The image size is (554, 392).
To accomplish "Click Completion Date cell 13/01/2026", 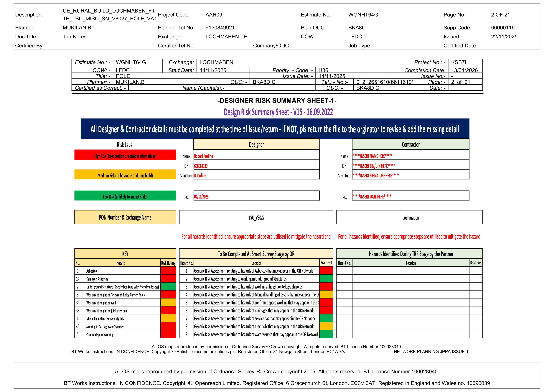I will pyautogui.click(x=465, y=70).
